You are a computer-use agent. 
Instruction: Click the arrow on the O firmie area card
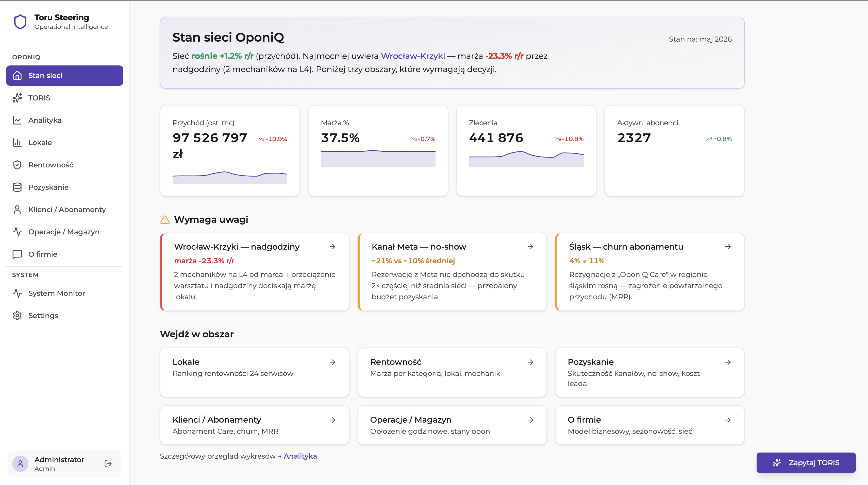click(728, 420)
